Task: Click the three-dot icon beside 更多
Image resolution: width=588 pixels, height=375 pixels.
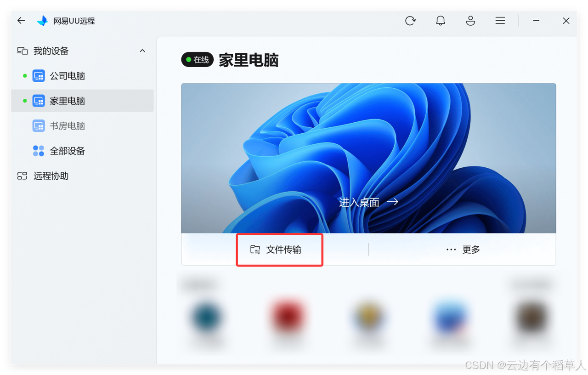Action: 451,250
